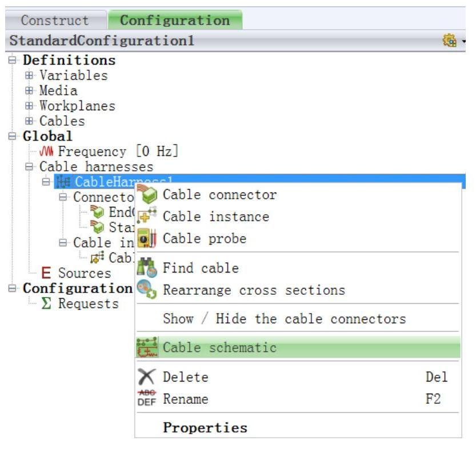Open Properties from the context menu
The height and width of the screenshot is (457, 476).
click(x=205, y=427)
